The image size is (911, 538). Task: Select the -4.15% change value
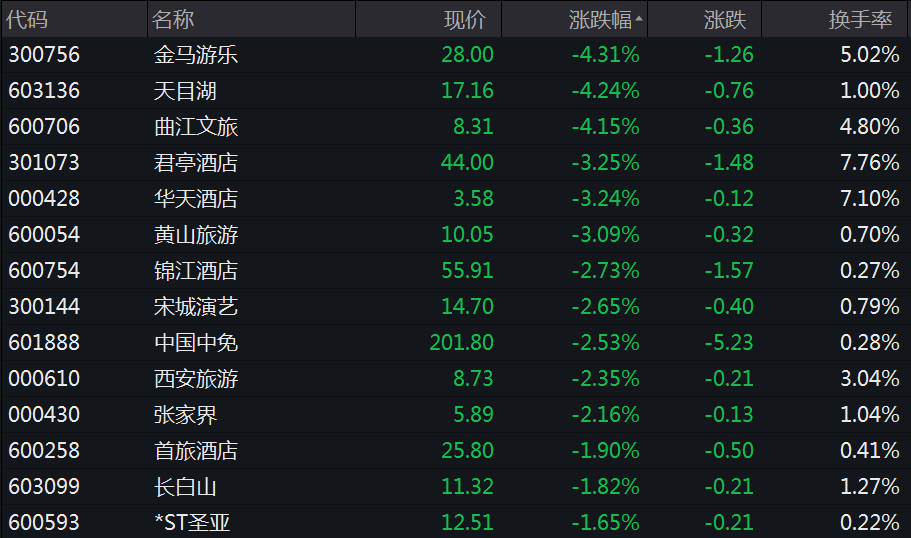605,127
